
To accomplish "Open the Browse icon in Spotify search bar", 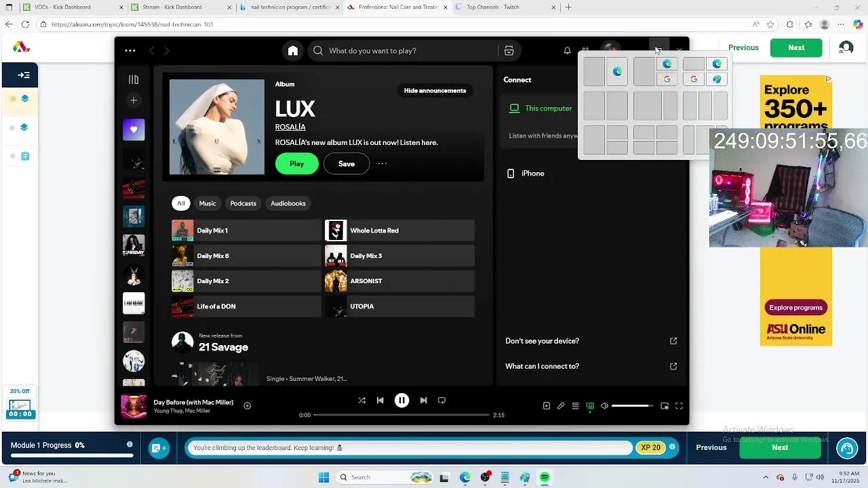I will coord(509,51).
